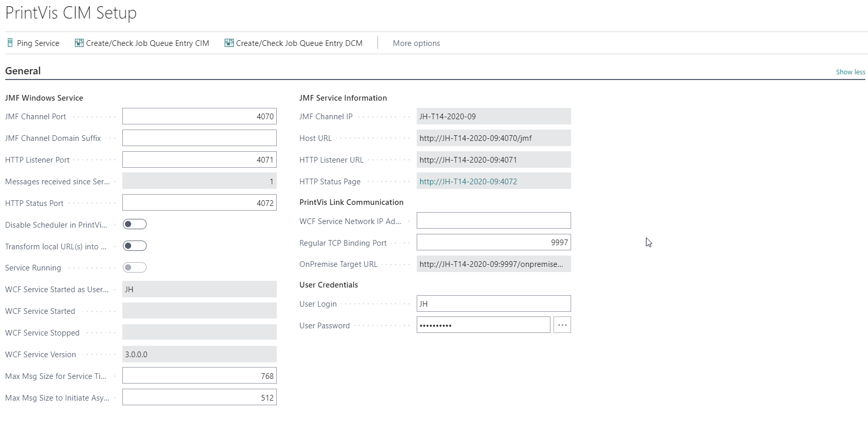
Task: Click the WCF Service Network IP Address field
Action: click(493, 220)
